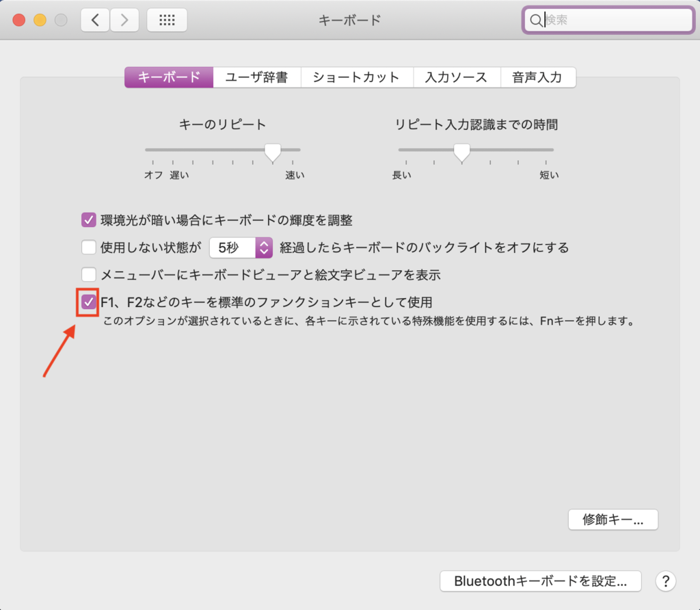The image size is (700, 610).
Task: Enable the 使用しない状態が backlight-off checkbox
Action: click(x=88, y=247)
